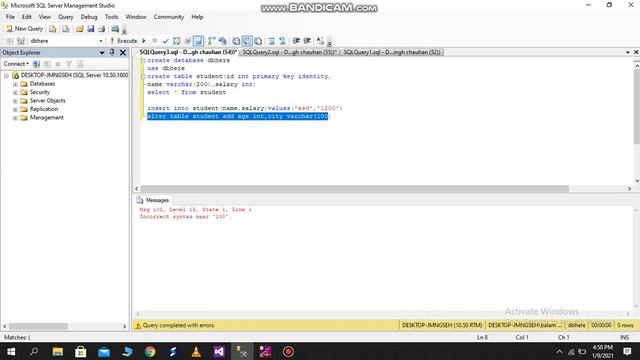640x360 pixels.
Task: Click the Analysis Services query icon beside it
Action: [65, 29]
